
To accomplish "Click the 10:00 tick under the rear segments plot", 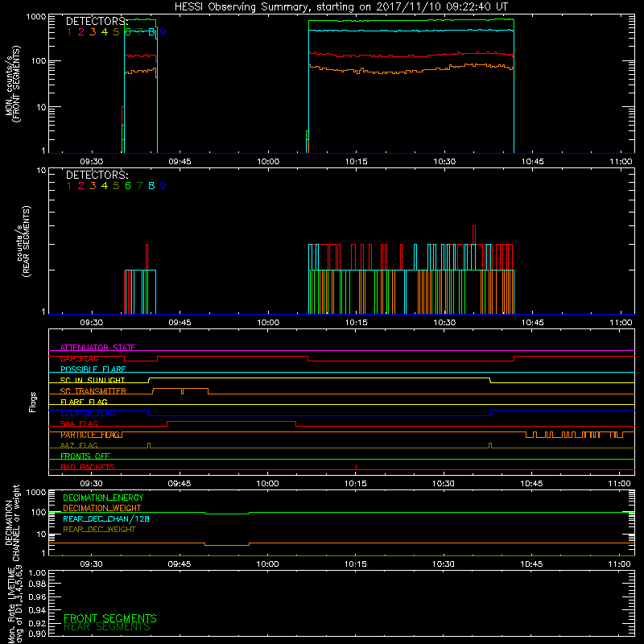I will [268, 323].
